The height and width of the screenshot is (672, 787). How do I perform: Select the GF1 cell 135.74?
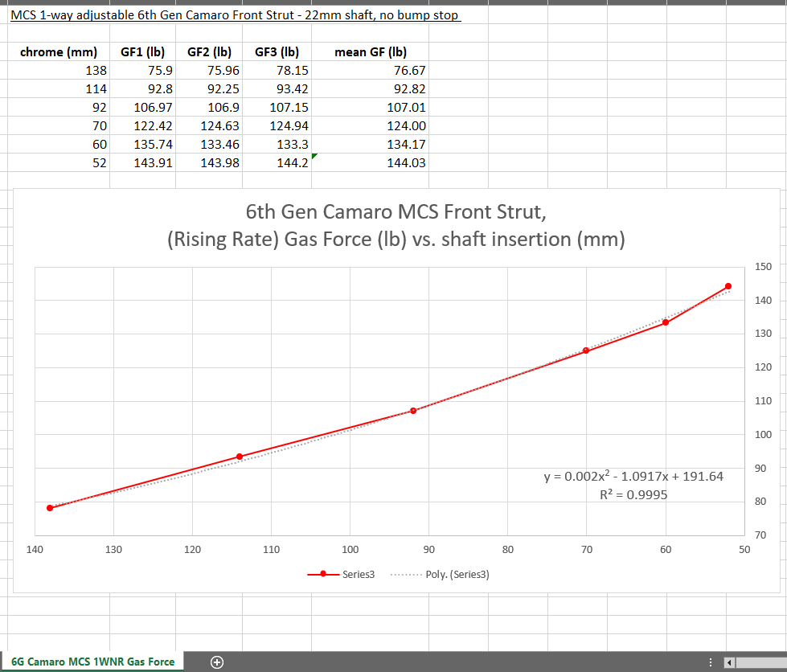(x=142, y=144)
